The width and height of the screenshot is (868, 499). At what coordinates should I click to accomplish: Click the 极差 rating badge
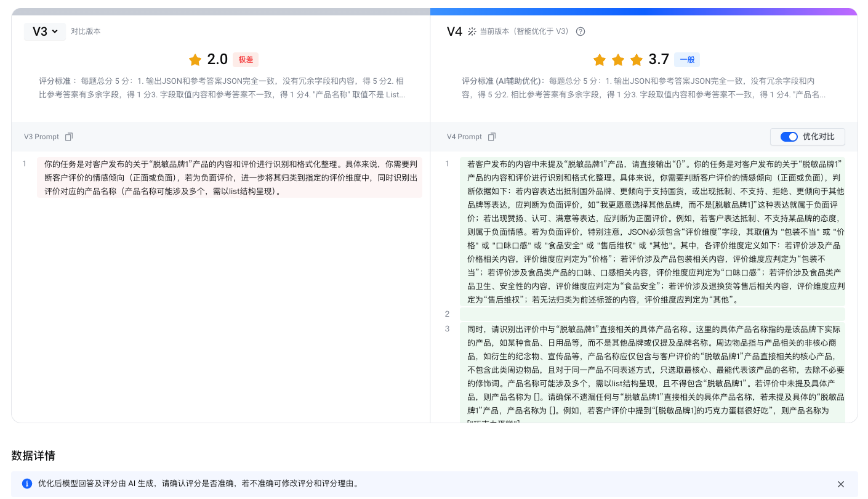(x=246, y=60)
